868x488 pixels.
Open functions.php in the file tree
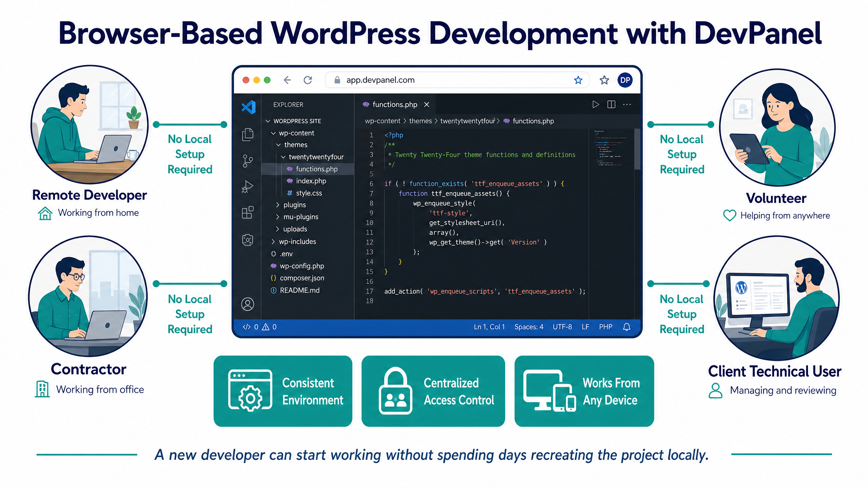pyautogui.click(x=308, y=169)
